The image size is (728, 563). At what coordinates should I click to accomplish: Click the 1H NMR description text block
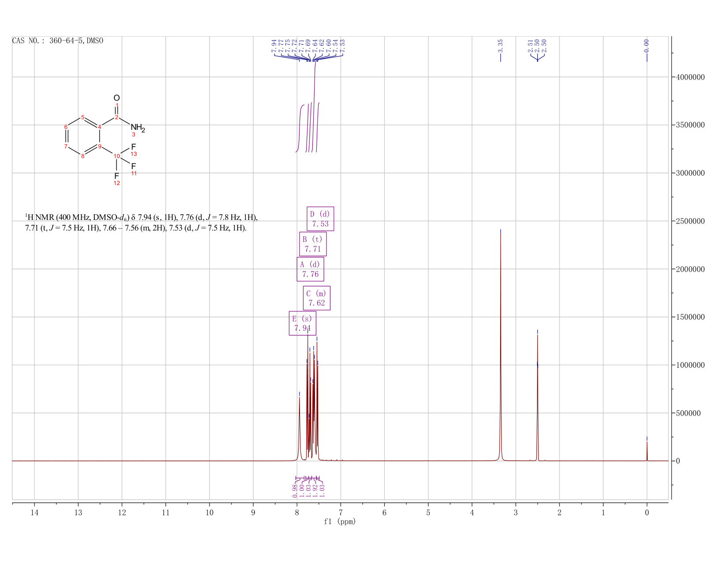tap(141, 223)
